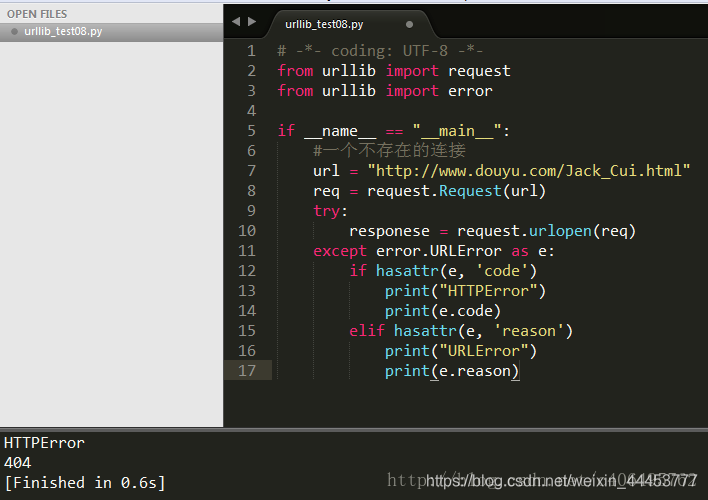The height and width of the screenshot is (500, 708).
Task: Click HTTPError output in build console
Action: tap(44, 443)
